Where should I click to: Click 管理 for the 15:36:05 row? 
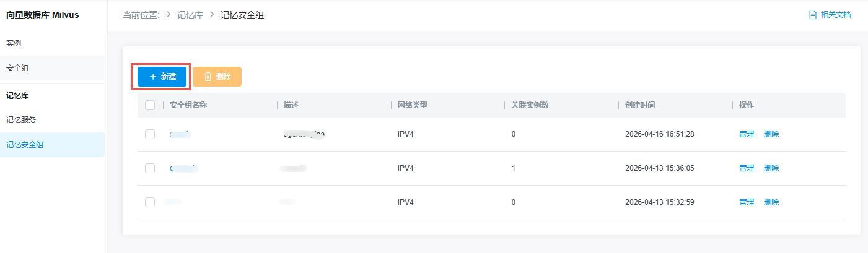pos(747,168)
